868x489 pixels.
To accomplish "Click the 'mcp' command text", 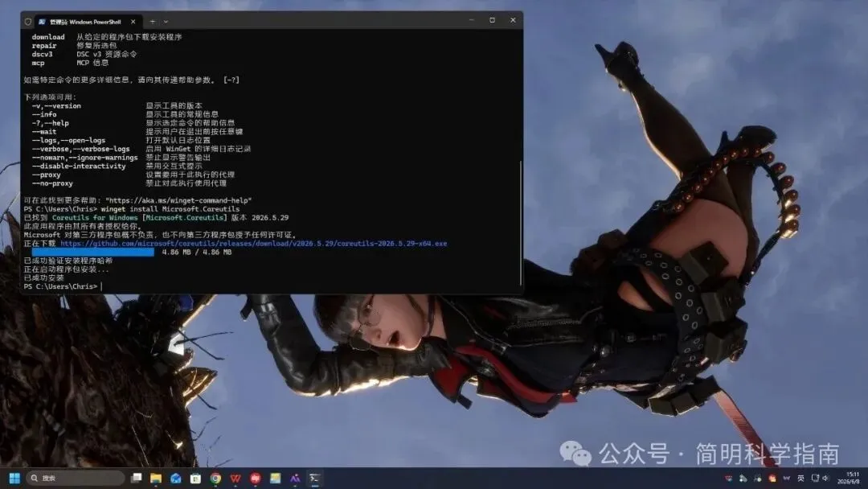I will (38, 63).
